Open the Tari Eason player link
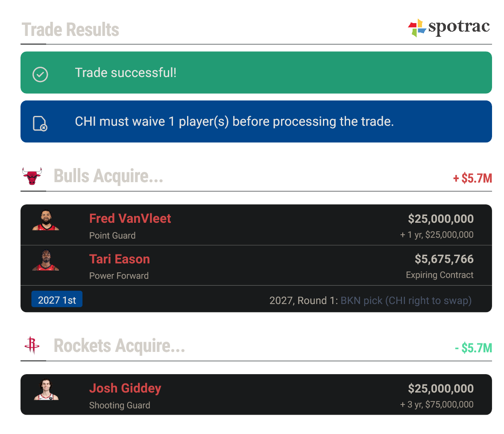The height and width of the screenshot is (434, 504). click(120, 259)
